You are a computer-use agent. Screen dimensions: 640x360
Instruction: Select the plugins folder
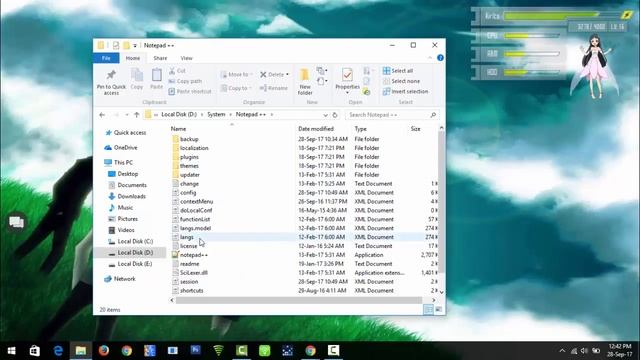click(185, 157)
